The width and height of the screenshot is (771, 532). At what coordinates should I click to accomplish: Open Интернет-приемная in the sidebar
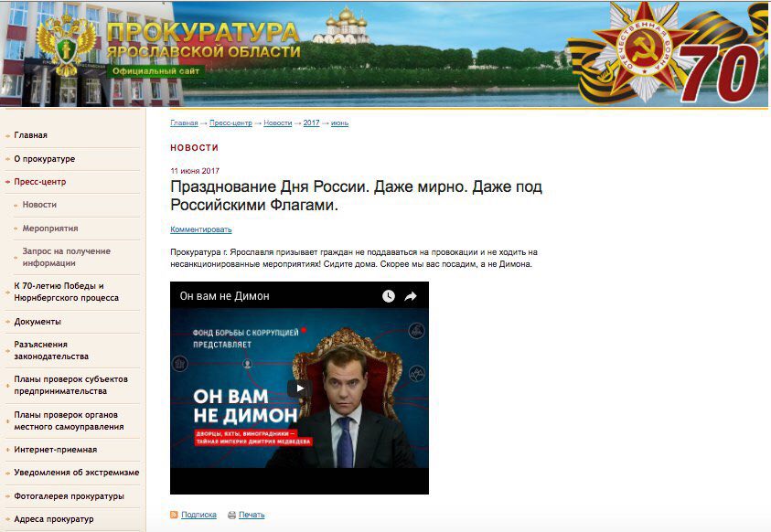[56, 450]
